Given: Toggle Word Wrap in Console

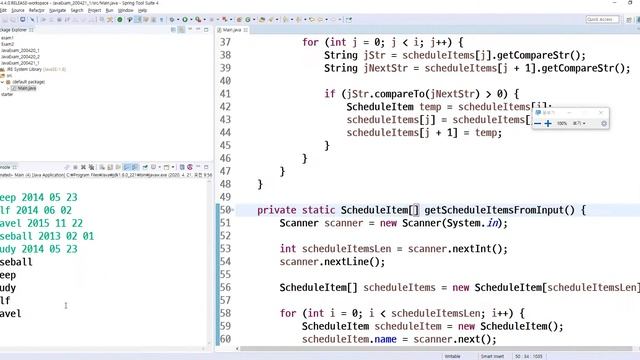Looking at the screenshot, I should 118,167.
